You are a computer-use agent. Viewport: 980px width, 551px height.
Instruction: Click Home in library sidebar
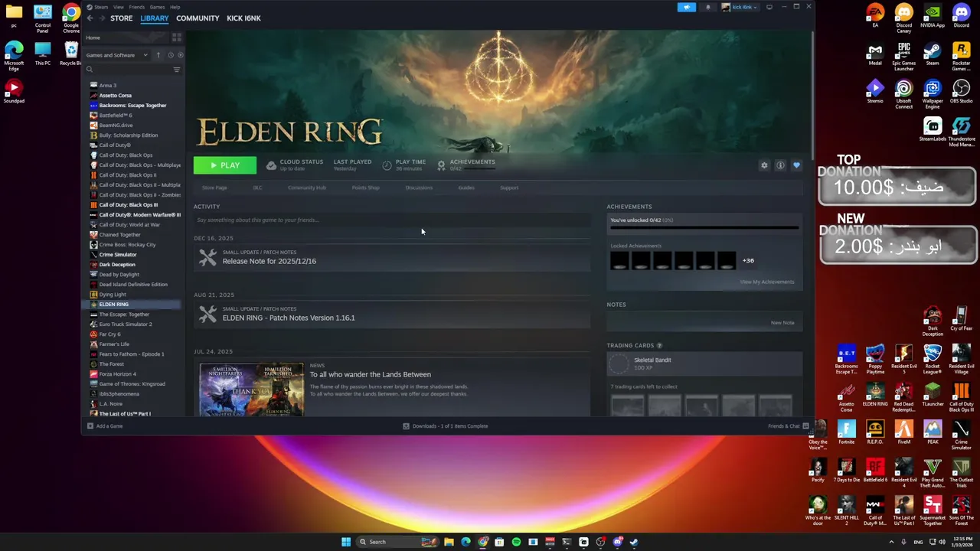93,37
